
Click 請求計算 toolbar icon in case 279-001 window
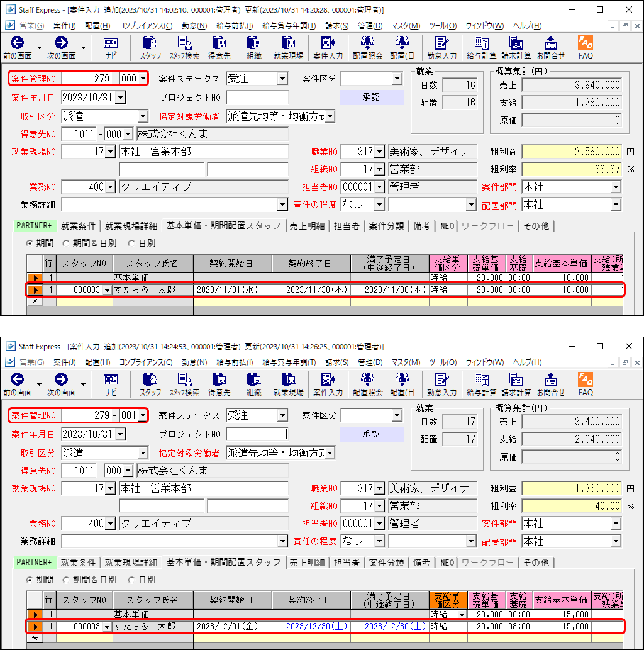(516, 383)
